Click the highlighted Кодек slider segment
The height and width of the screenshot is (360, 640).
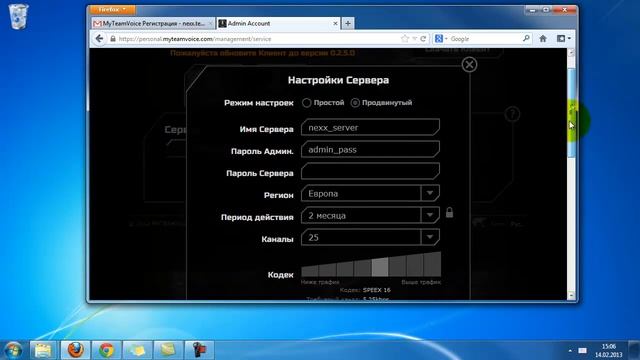pos(380,267)
